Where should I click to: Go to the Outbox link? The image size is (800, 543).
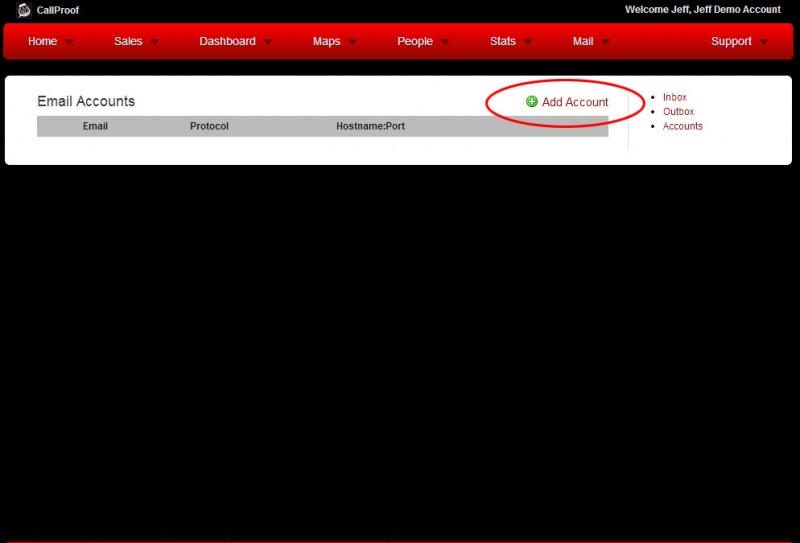click(x=678, y=111)
